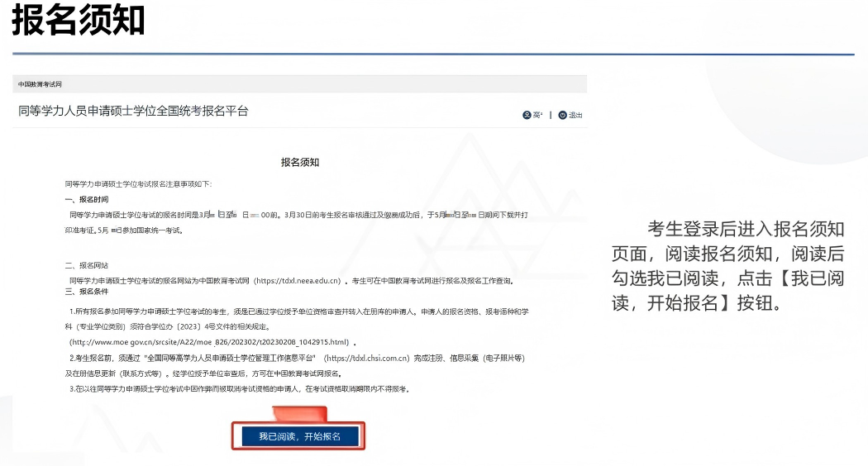Select the 二、报名网站 section heading

coord(86,266)
